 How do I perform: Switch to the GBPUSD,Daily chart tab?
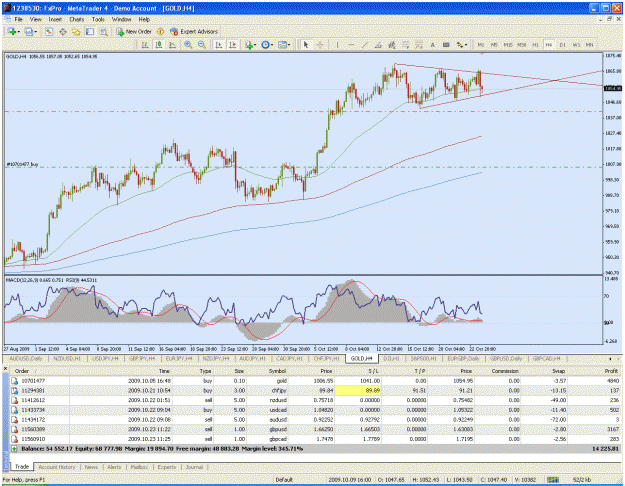(x=506, y=358)
